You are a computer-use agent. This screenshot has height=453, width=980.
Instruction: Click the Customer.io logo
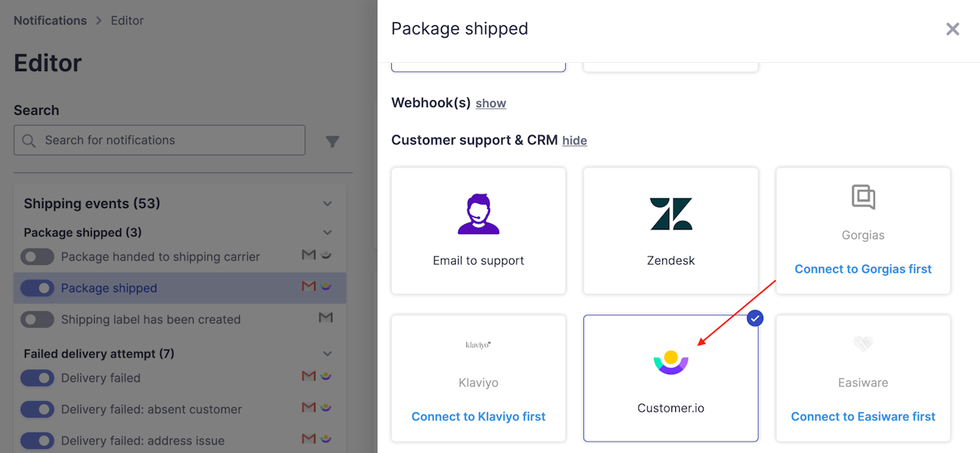(671, 362)
